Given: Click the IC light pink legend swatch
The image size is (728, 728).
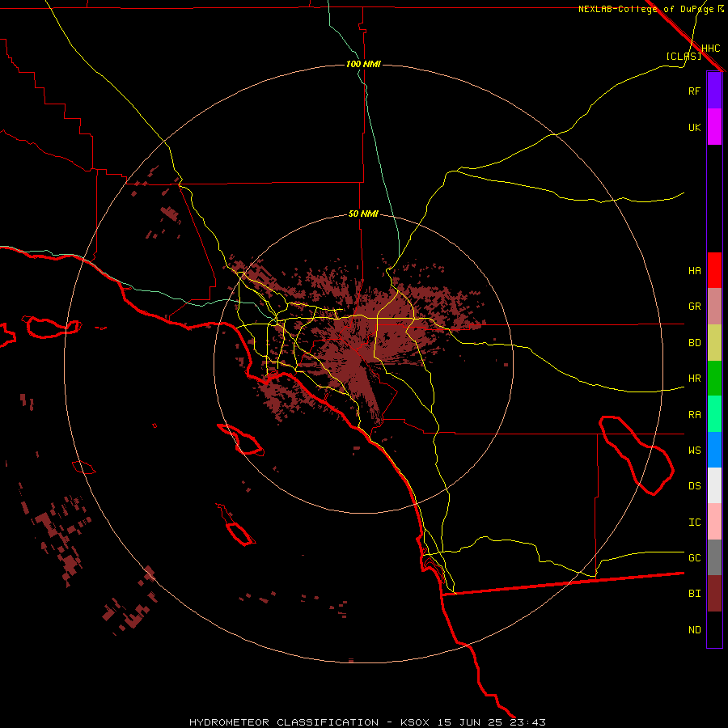Looking at the screenshot, I should (x=714, y=522).
